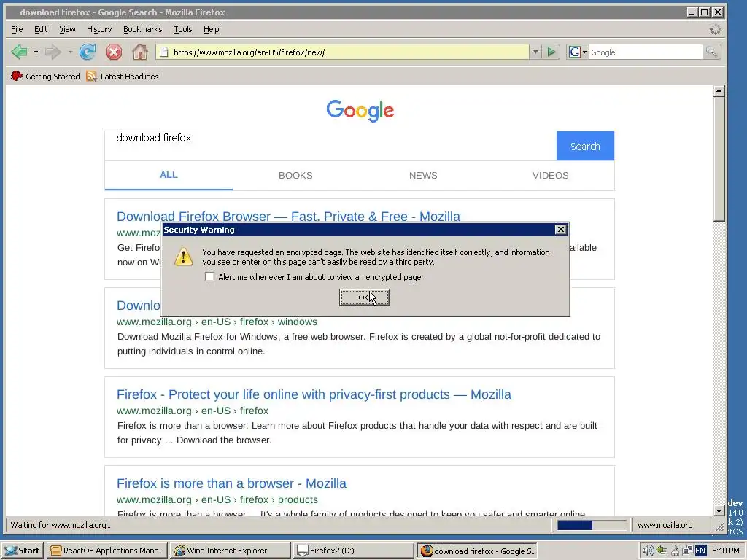This screenshot has height=560, width=747.
Task: Open the search engine selector dropdown
Action: click(584, 52)
